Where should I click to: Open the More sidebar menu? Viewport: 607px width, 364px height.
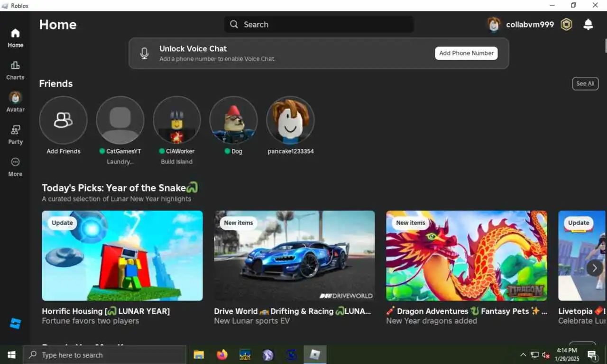[x=15, y=167]
